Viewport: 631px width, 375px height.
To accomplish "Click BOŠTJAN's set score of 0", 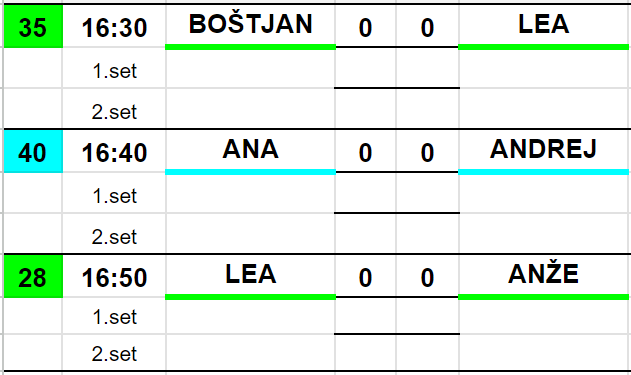I will [x=365, y=27].
